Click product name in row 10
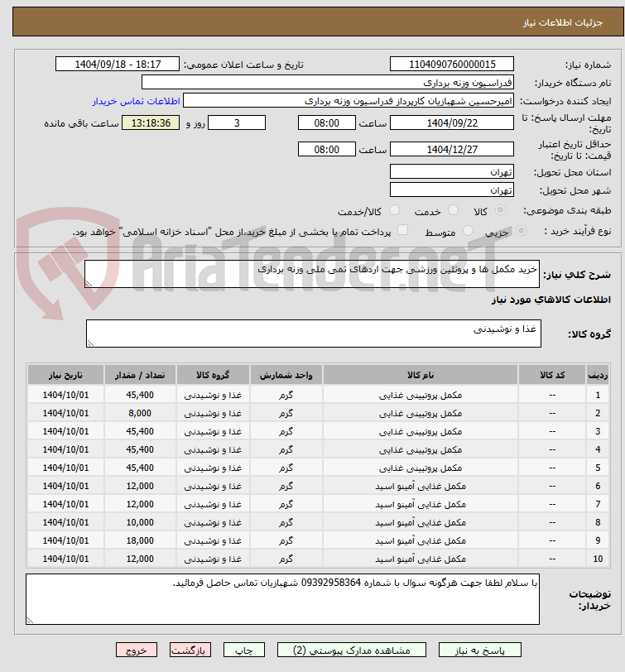Image resolution: width=625 pixels, height=672 pixels. (x=420, y=559)
